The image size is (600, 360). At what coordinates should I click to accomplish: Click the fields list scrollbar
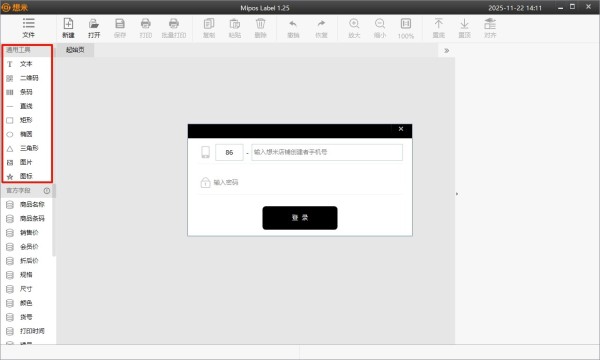(54, 227)
